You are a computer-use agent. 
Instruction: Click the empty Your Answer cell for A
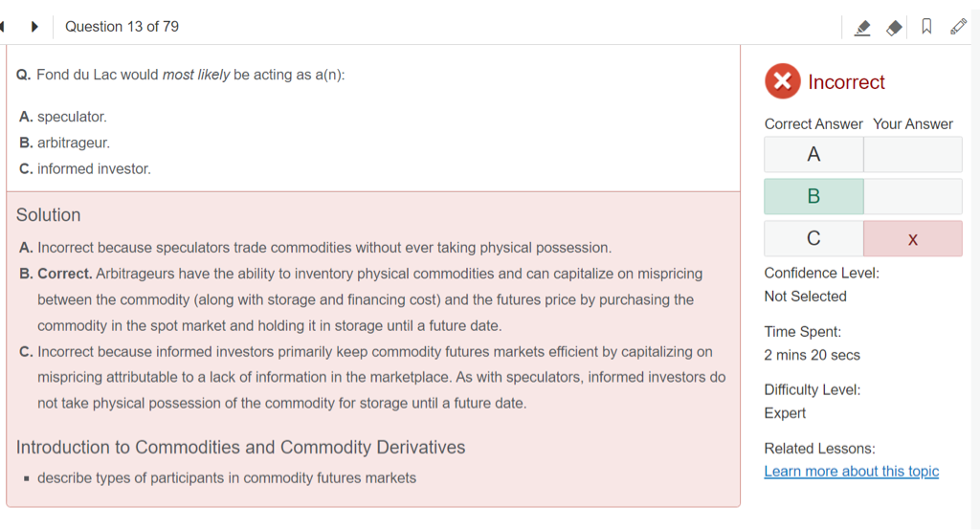coord(912,155)
